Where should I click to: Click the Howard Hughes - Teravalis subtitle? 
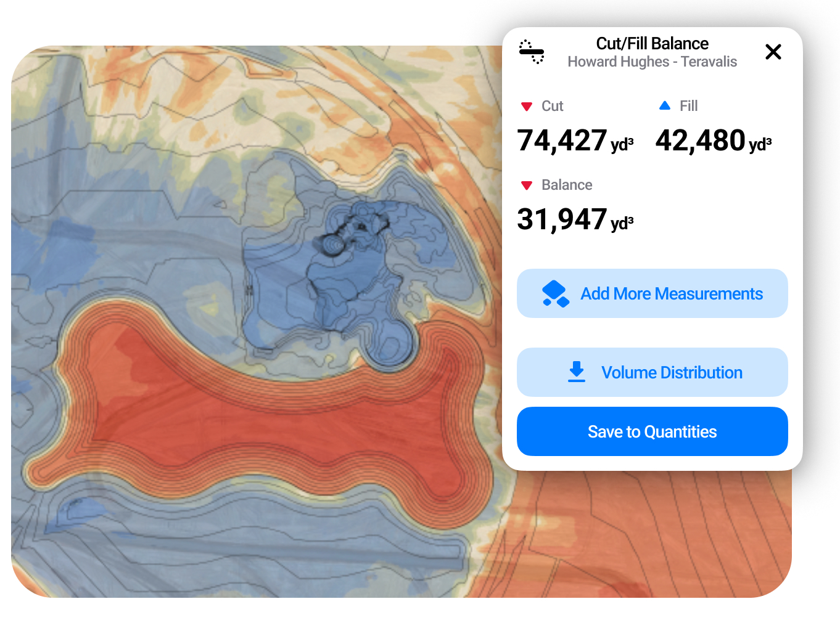(x=652, y=62)
